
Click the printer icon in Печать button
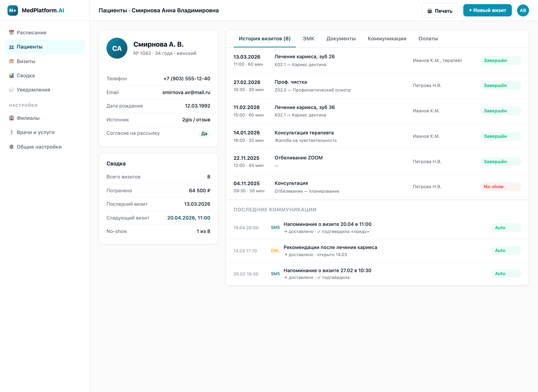click(430, 11)
